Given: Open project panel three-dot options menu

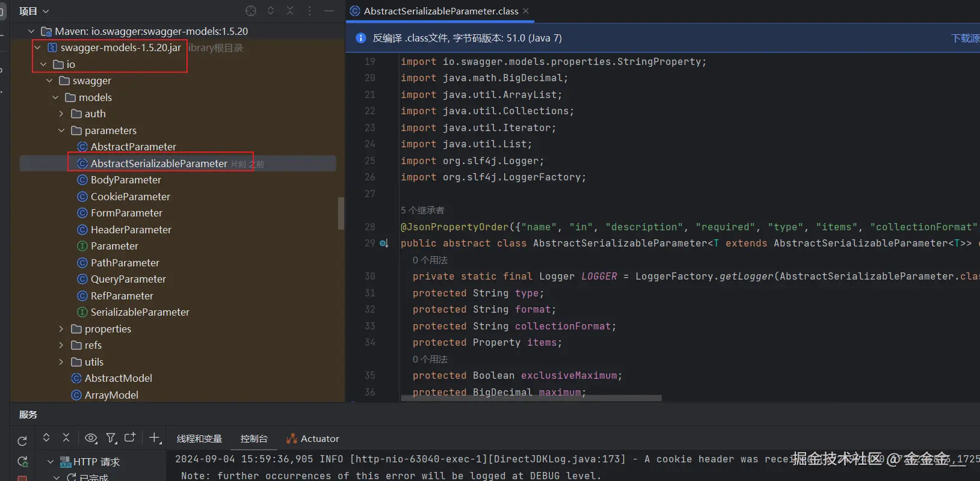Looking at the screenshot, I should pyautogui.click(x=310, y=11).
